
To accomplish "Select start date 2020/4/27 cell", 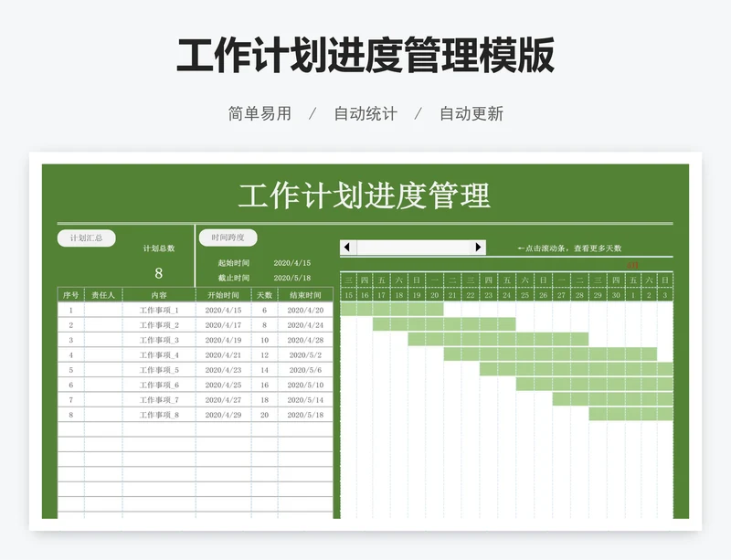I will [223, 399].
